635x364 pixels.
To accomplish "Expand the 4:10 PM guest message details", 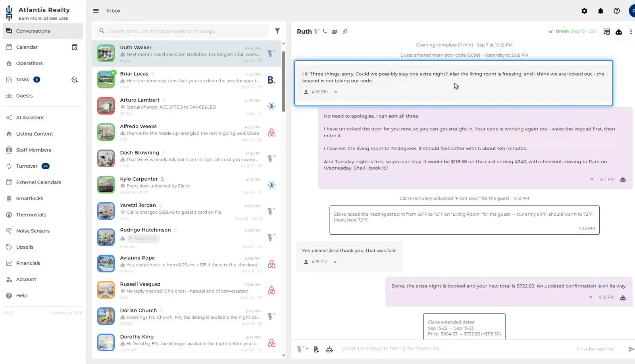I will coord(336,92).
